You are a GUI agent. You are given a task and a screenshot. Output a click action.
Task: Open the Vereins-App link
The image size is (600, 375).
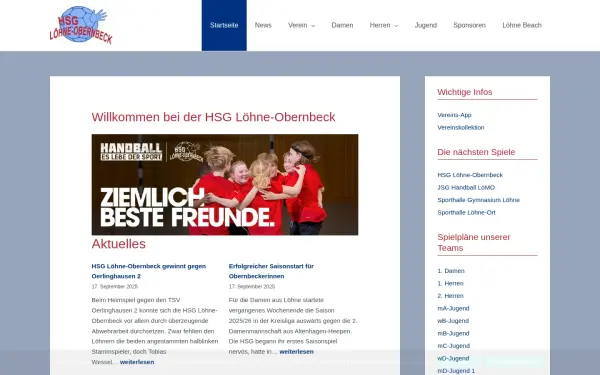tap(454, 115)
